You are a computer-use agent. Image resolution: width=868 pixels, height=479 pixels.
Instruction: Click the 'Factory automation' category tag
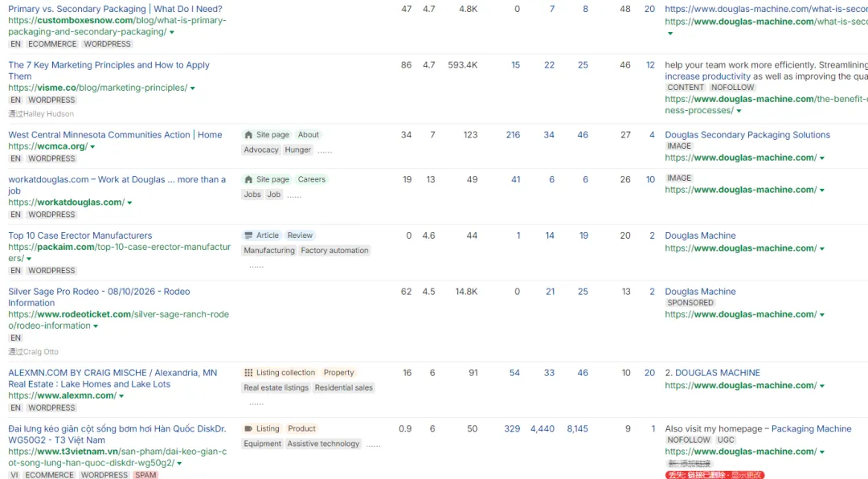tap(334, 251)
